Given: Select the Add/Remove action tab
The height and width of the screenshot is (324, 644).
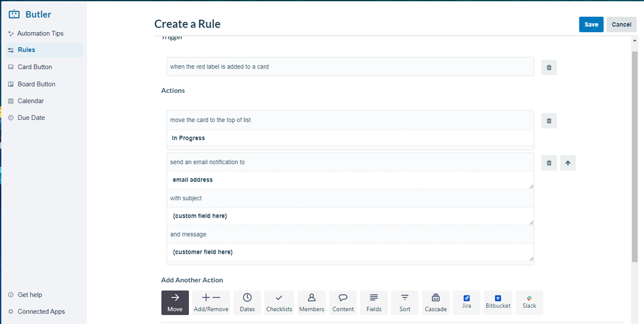Looking at the screenshot, I should (x=211, y=303).
